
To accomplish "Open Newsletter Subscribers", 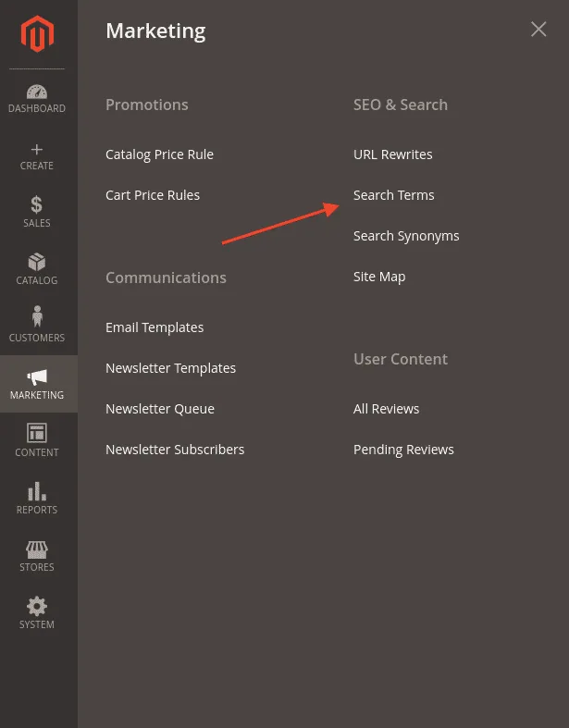I will (x=175, y=450).
